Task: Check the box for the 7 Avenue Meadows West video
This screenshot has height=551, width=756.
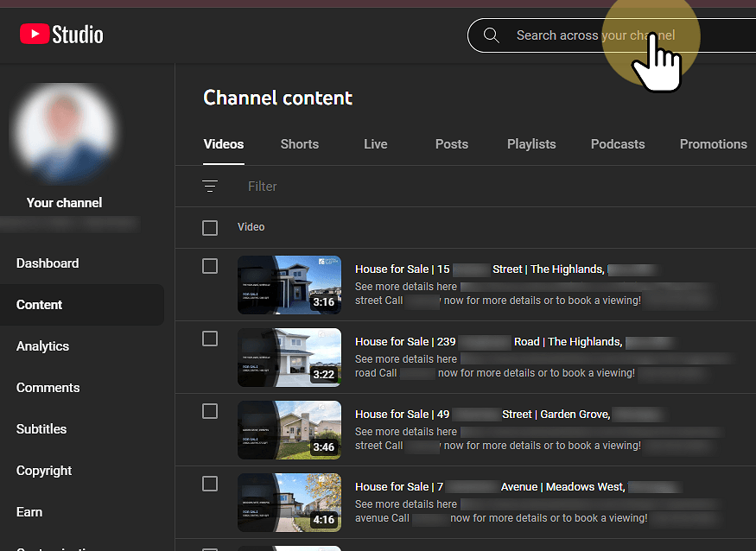Action: (x=210, y=484)
